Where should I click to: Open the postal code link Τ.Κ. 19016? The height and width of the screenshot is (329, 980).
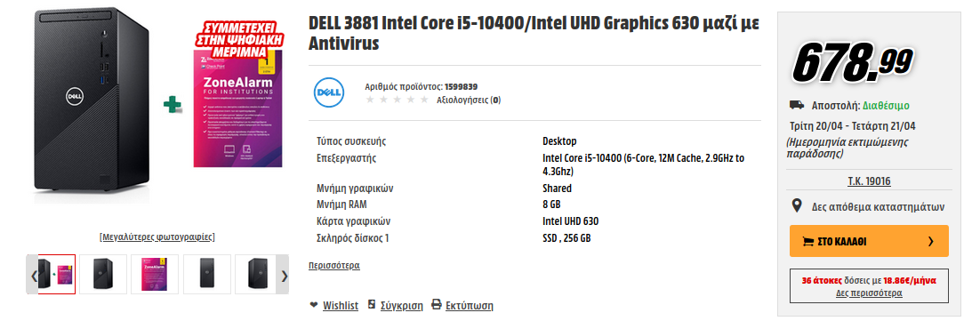pyautogui.click(x=869, y=181)
